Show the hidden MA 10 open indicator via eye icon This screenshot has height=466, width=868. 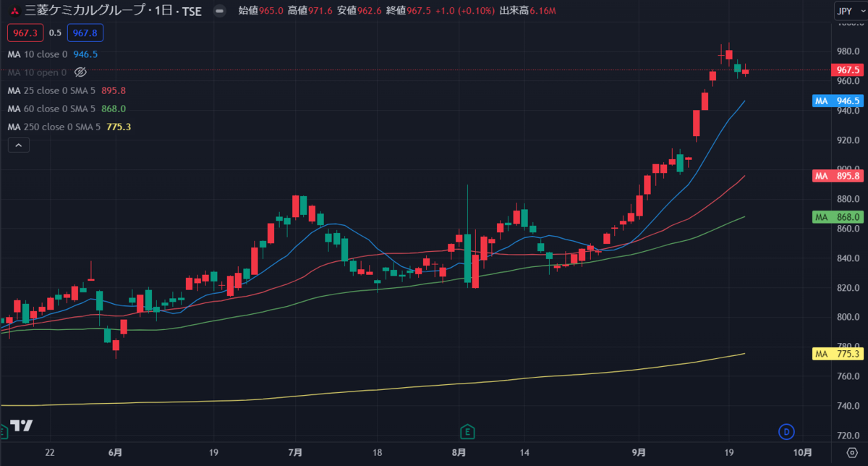pyautogui.click(x=80, y=72)
